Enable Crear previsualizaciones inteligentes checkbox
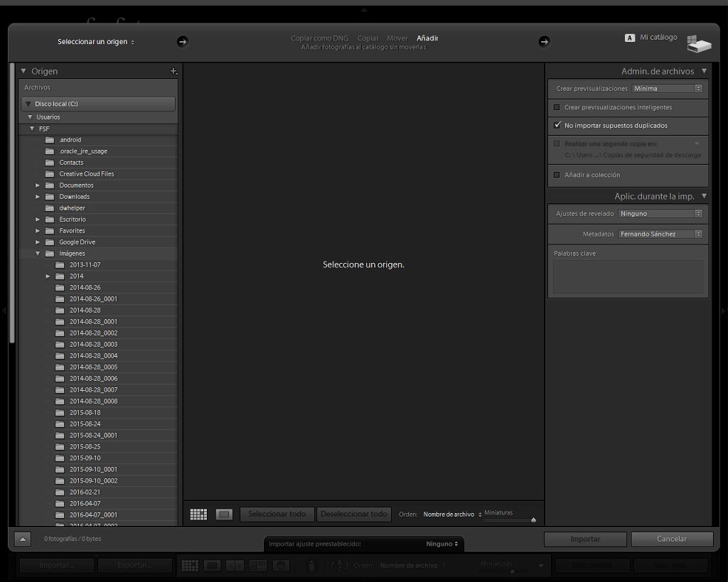The height and width of the screenshot is (582, 728). 557,107
